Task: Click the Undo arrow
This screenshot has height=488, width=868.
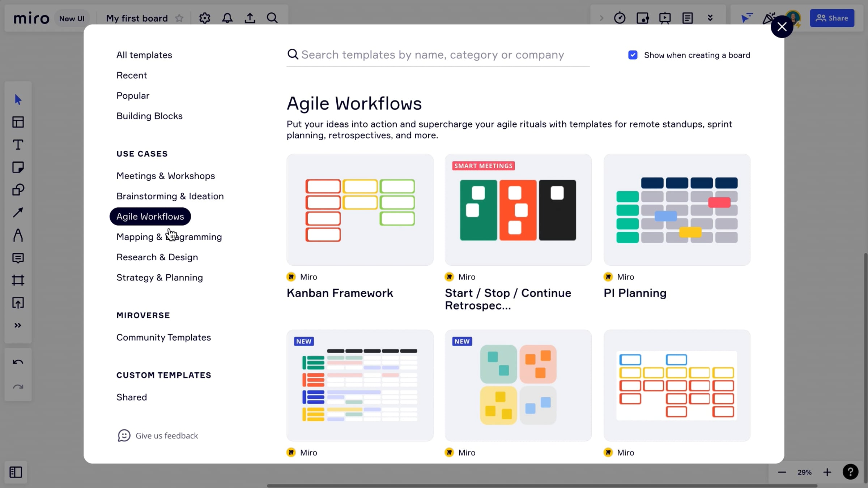Action: [18, 362]
